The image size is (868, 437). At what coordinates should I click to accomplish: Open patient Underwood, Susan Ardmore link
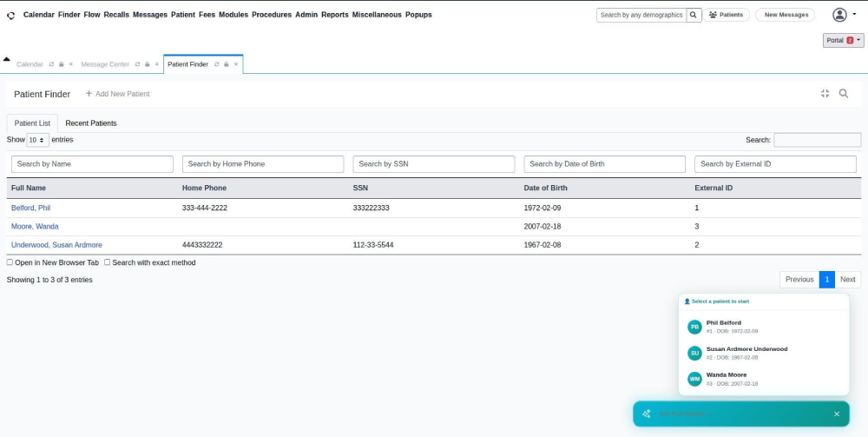pos(56,245)
